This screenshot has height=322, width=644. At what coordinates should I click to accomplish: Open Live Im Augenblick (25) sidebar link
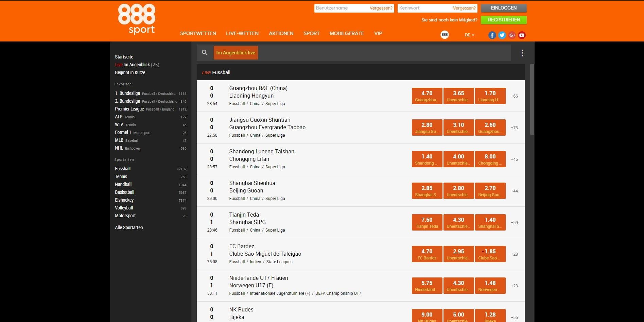click(137, 65)
